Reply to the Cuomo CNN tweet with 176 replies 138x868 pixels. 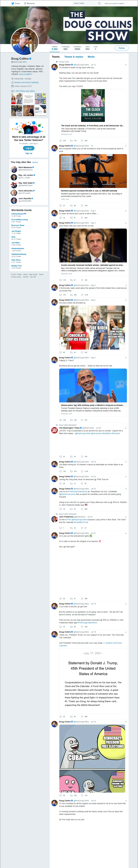pyautogui.click(x=60, y=280)
